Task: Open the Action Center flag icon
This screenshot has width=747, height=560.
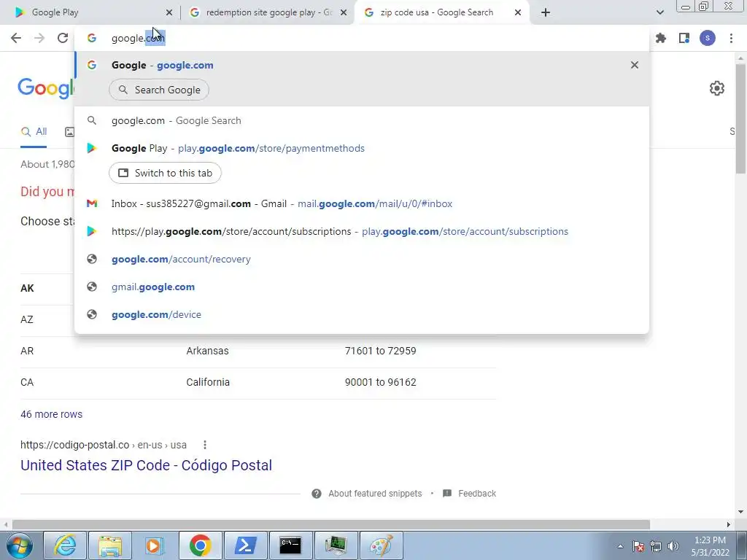Action: coord(638,546)
